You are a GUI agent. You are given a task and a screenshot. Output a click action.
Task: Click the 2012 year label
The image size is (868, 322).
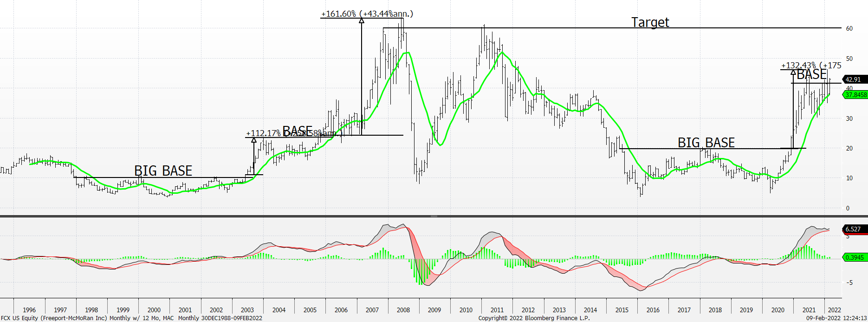[528, 310]
